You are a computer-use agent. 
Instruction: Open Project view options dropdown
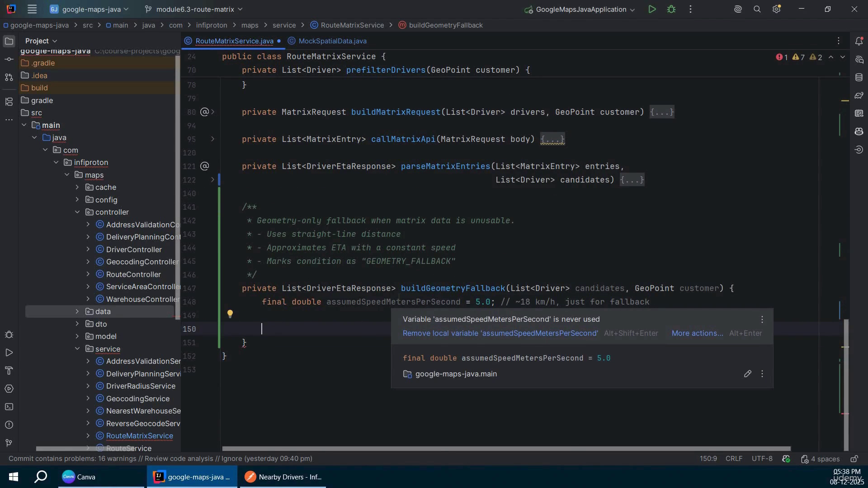coord(41,41)
